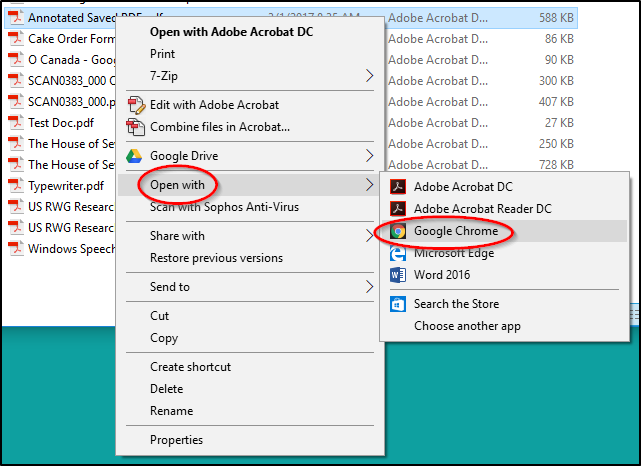
Task: Click the Microsoft Edge icon
Action: (397, 253)
